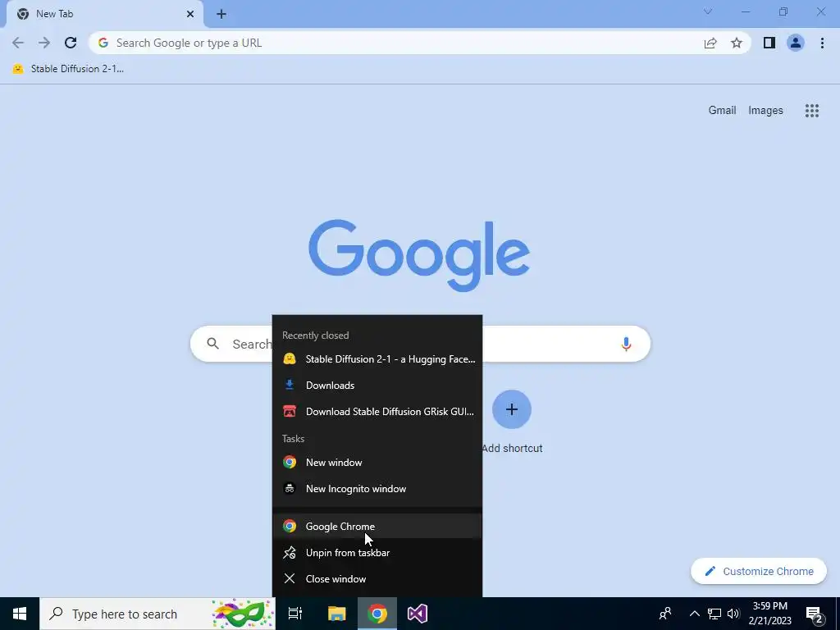This screenshot has height=630, width=840.
Task: Click the Google search box magnifier
Action: click(213, 344)
